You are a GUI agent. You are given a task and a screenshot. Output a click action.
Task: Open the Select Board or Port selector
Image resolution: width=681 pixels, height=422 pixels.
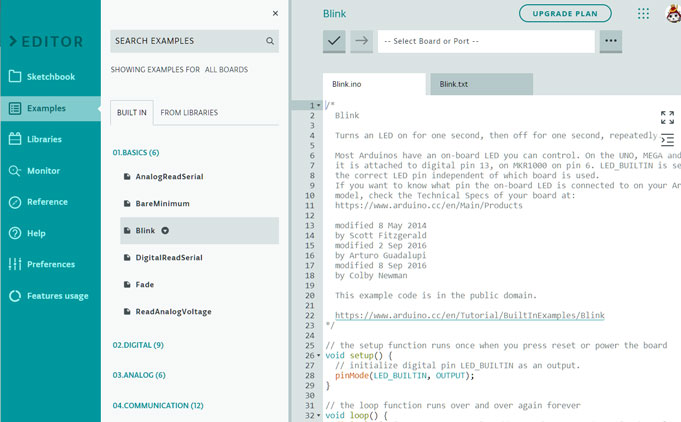point(486,41)
